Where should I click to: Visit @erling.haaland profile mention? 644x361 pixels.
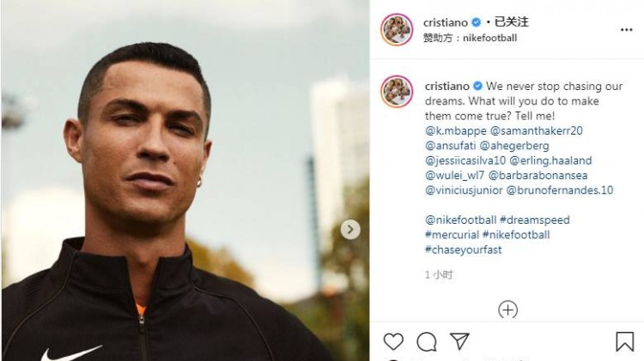pyautogui.click(x=550, y=160)
